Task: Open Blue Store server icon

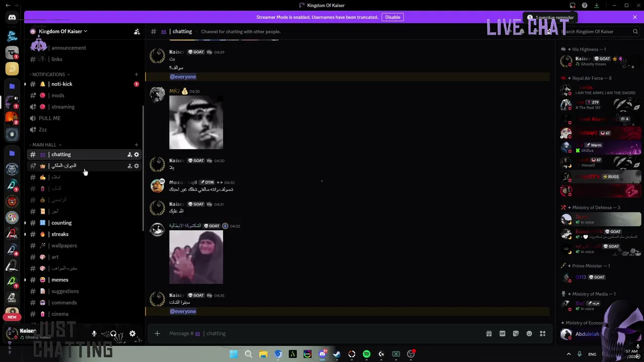Action: pos(12,36)
